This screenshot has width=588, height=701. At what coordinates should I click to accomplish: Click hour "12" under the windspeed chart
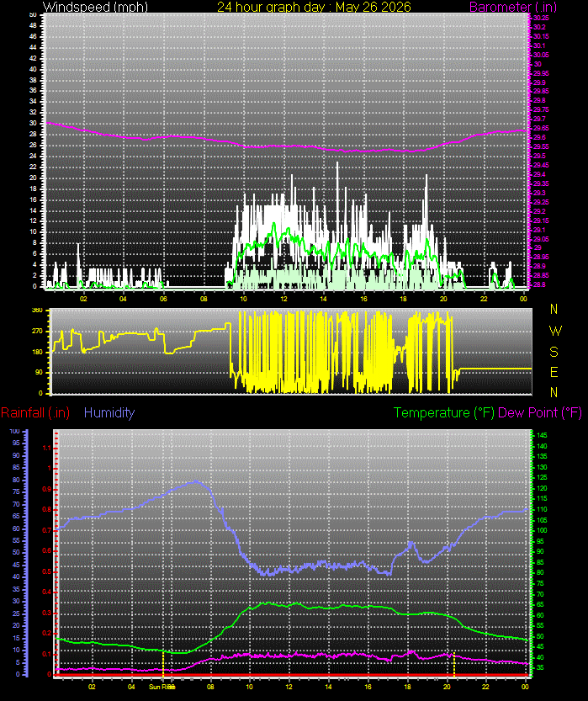click(283, 299)
